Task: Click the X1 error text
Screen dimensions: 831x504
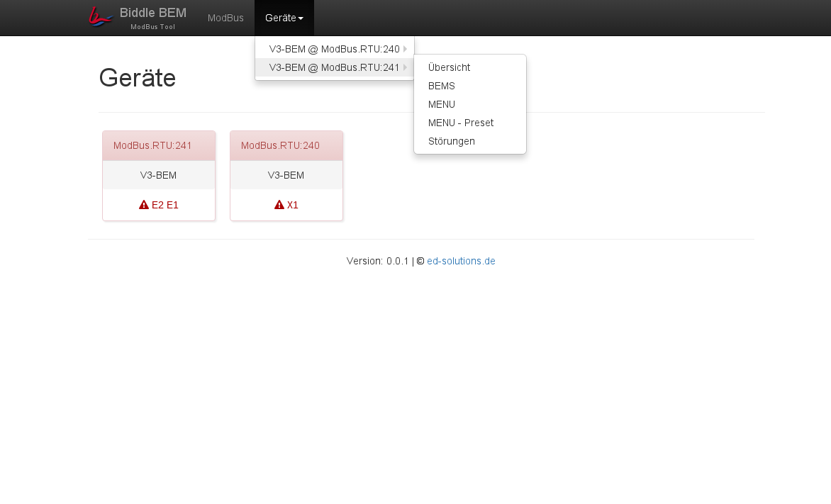Action: tap(293, 205)
